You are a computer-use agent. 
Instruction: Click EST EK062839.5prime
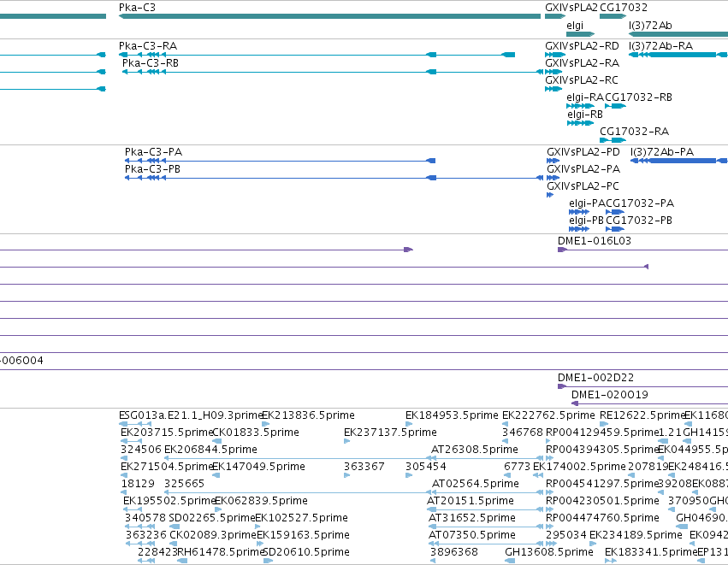click(218, 509)
